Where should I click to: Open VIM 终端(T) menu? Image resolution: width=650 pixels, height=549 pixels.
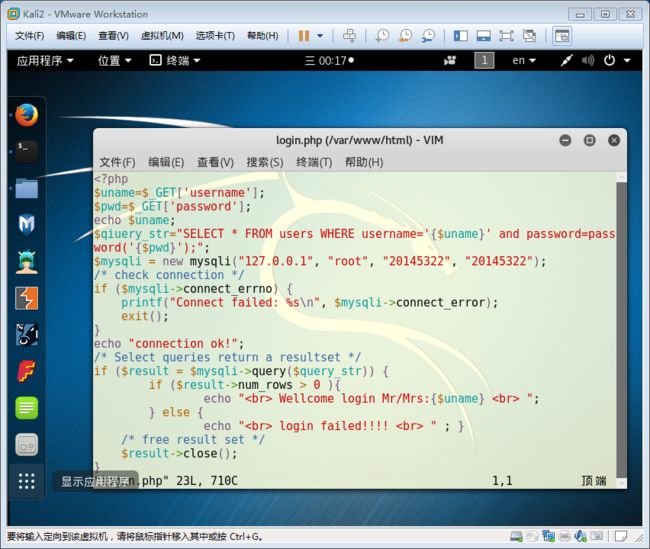[314, 162]
